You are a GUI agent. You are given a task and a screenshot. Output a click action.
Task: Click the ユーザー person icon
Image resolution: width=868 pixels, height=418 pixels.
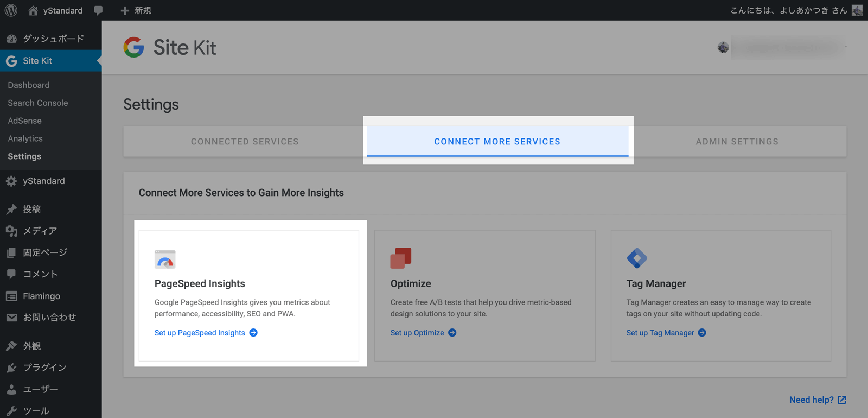point(11,389)
